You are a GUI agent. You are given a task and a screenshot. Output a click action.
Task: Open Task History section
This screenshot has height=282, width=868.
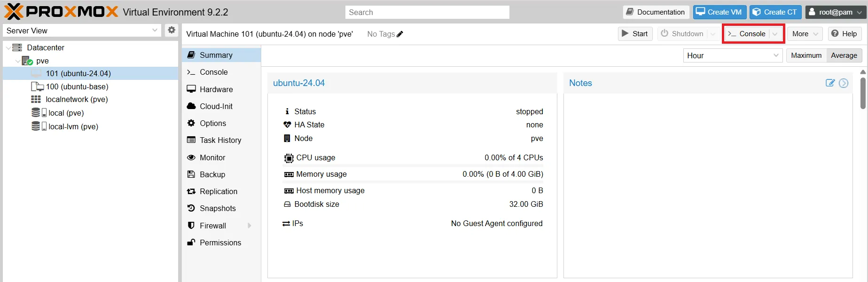221,140
